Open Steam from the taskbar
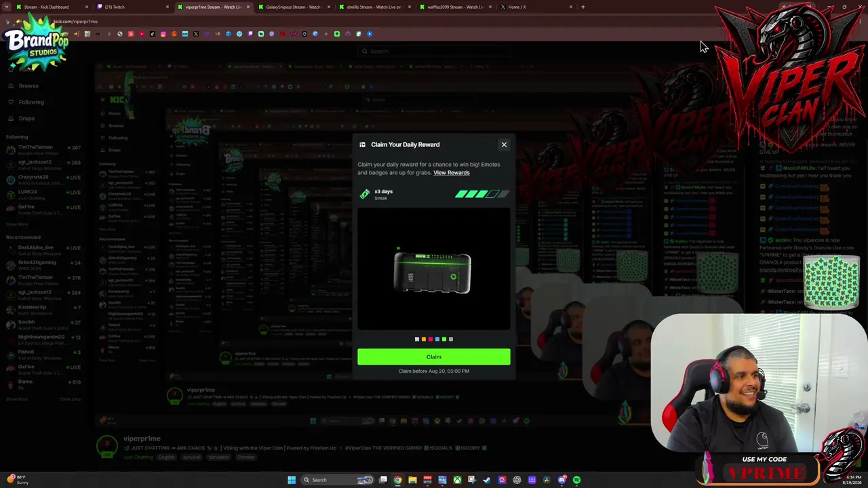The image size is (868, 488). click(487, 480)
